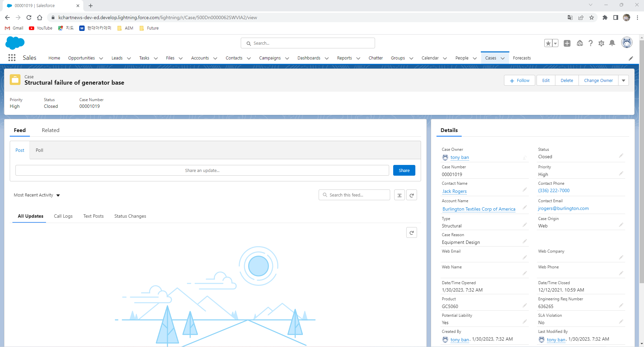Viewport: 644px width, 347px height.
Task: Click the global Search box
Action: tap(308, 43)
